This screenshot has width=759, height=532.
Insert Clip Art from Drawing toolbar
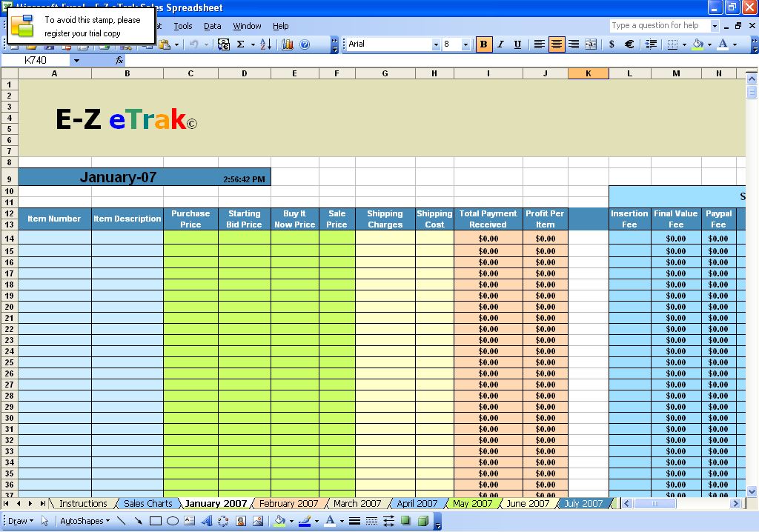click(241, 522)
